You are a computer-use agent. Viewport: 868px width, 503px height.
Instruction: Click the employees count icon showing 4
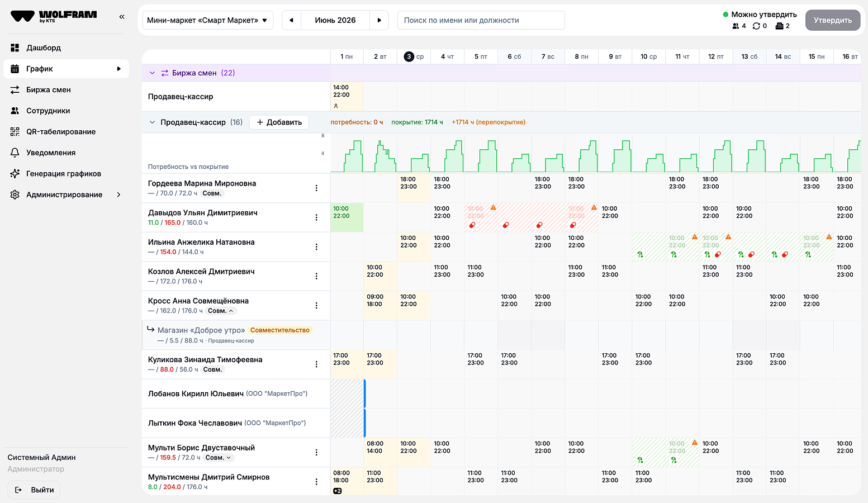736,26
